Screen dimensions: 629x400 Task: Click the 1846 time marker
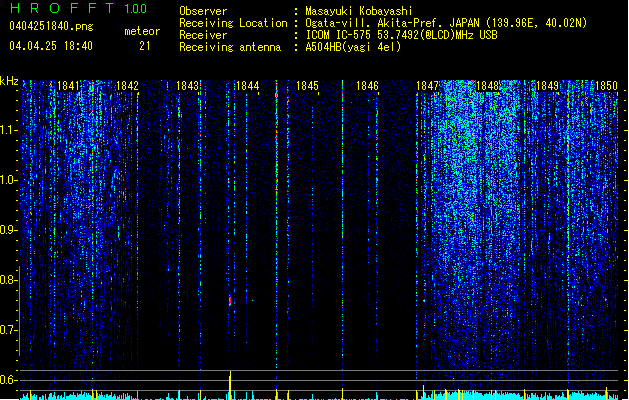tap(367, 86)
